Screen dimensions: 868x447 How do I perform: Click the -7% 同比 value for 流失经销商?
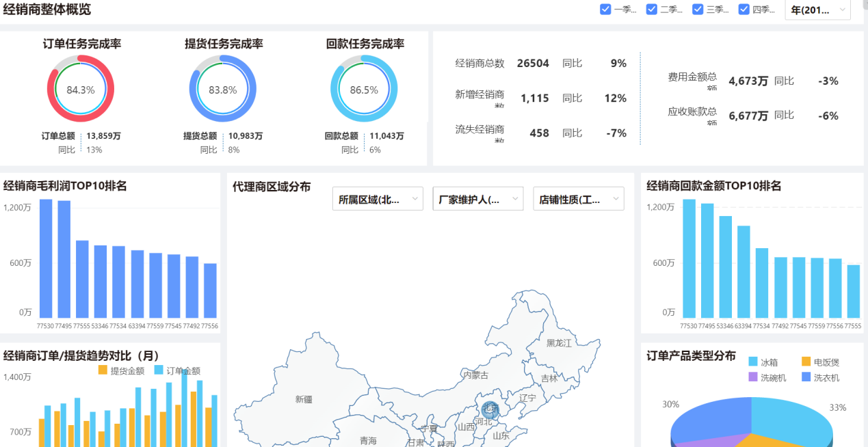616,133
